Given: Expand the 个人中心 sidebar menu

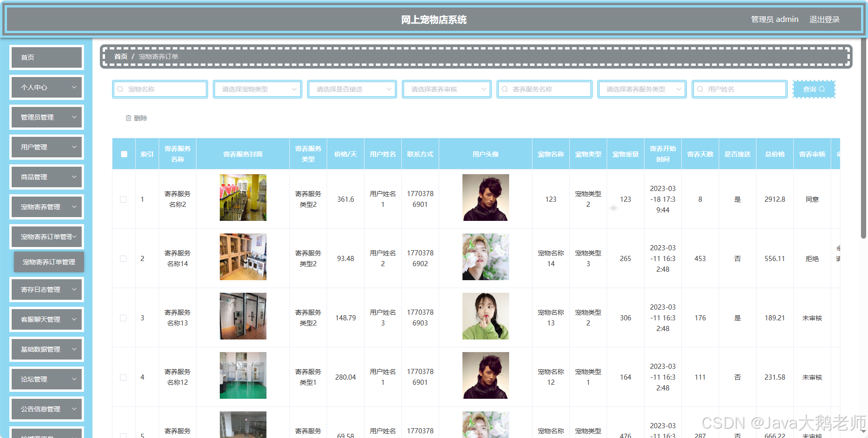Looking at the screenshot, I should (47, 87).
